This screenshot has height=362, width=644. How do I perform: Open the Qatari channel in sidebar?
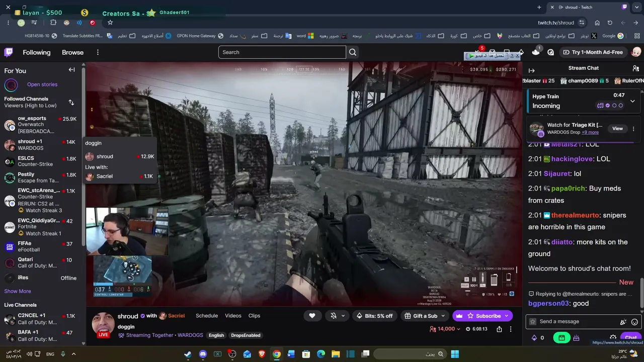[40, 262]
